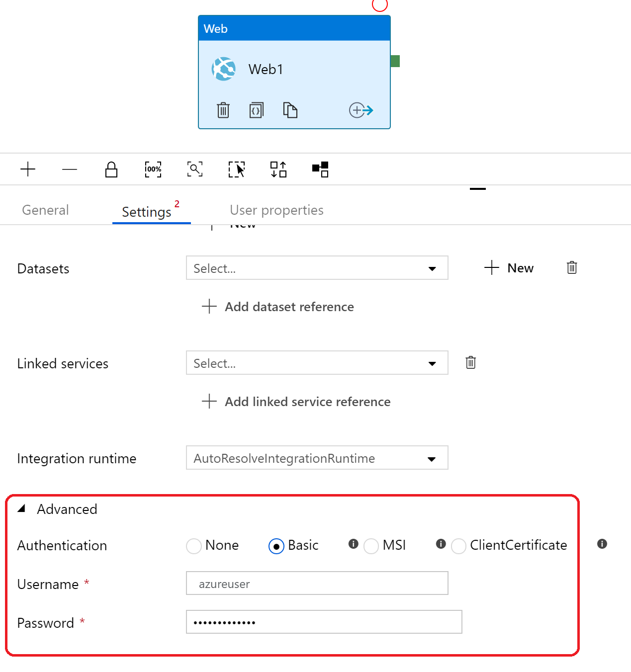
Task: Switch to the User properties tab
Action: (x=276, y=210)
